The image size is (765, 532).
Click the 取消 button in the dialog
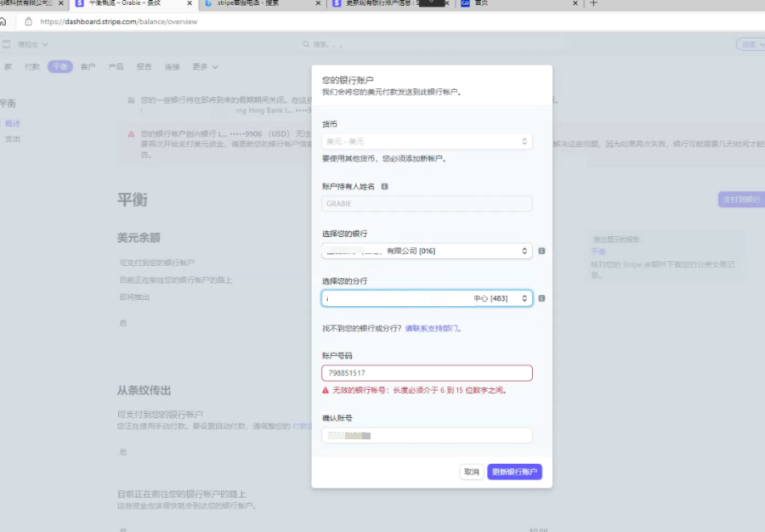click(472, 469)
